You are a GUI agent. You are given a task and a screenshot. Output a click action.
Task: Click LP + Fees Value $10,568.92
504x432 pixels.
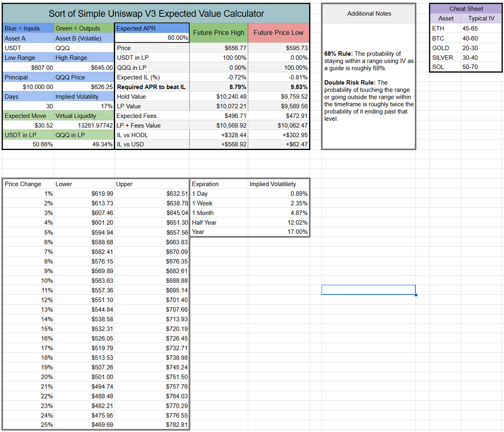[x=219, y=125]
